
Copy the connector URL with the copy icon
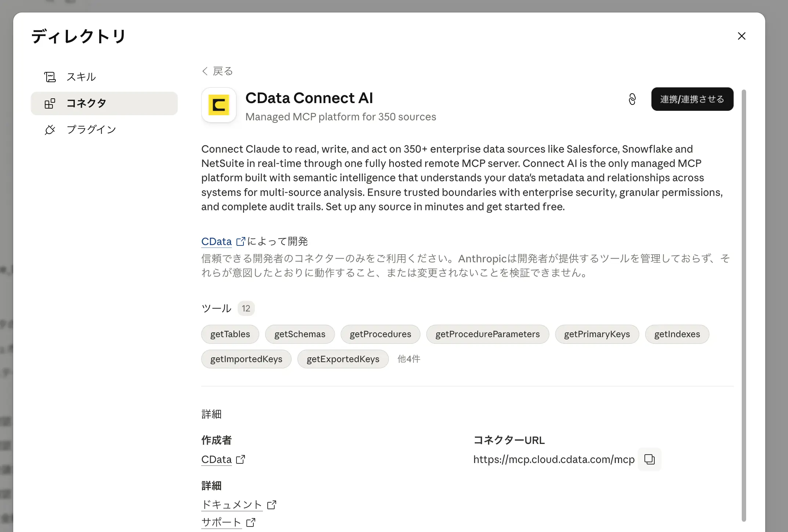click(x=650, y=459)
